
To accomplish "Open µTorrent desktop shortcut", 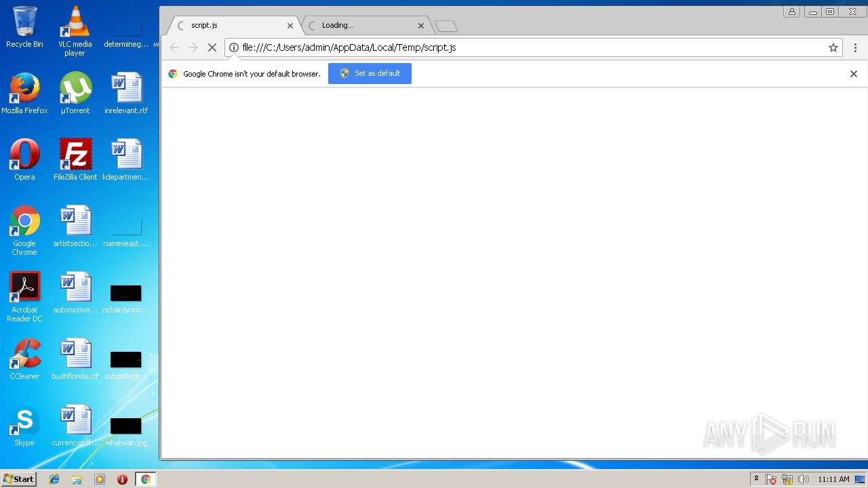I will pos(75,94).
